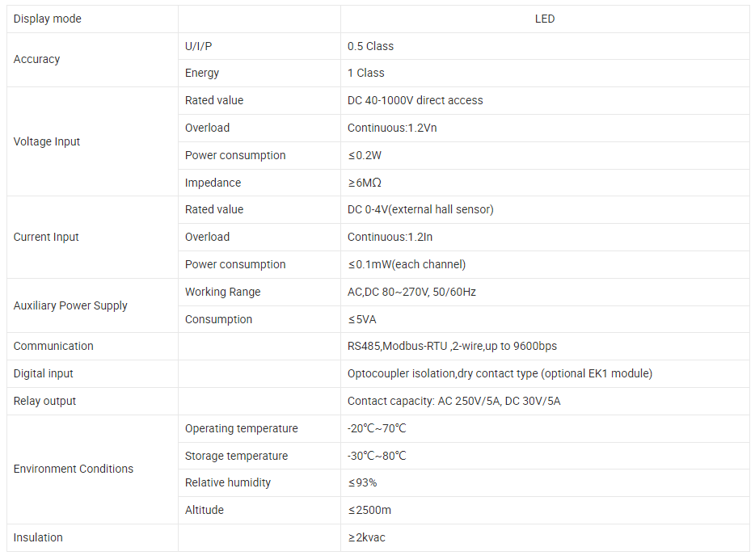Image resolution: width=755 pixels, height=560 pixels.
Task: Click the Continuous:1.2Vn overload value
Action: point(392,128)
